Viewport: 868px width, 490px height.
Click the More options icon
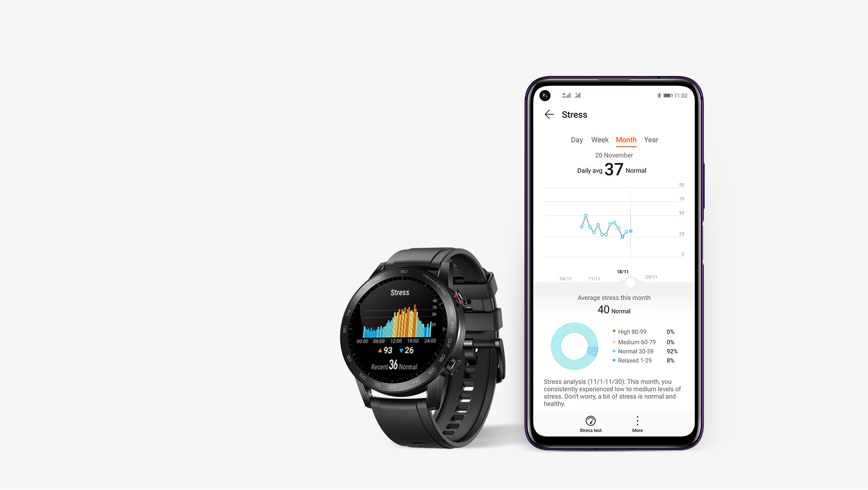(637, 421)
